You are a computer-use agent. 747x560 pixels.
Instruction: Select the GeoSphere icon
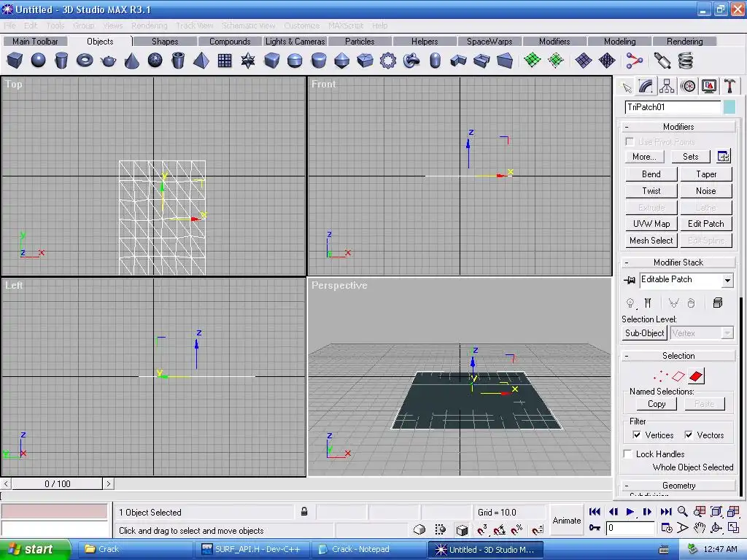tap(155, 61)
